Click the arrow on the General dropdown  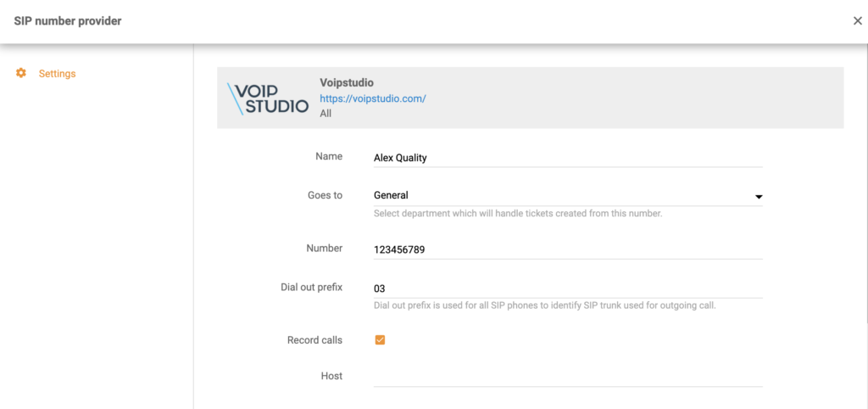pyautogui.click(x=758, y=197)
